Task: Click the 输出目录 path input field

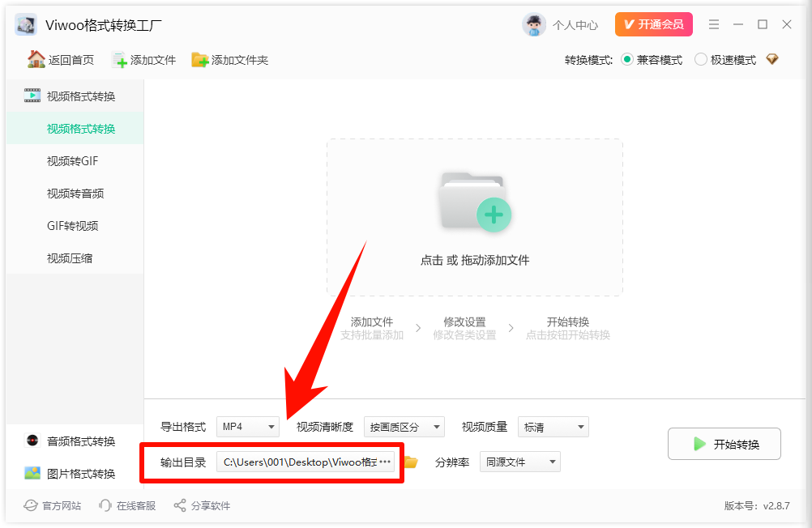Action: coord(304,462)
